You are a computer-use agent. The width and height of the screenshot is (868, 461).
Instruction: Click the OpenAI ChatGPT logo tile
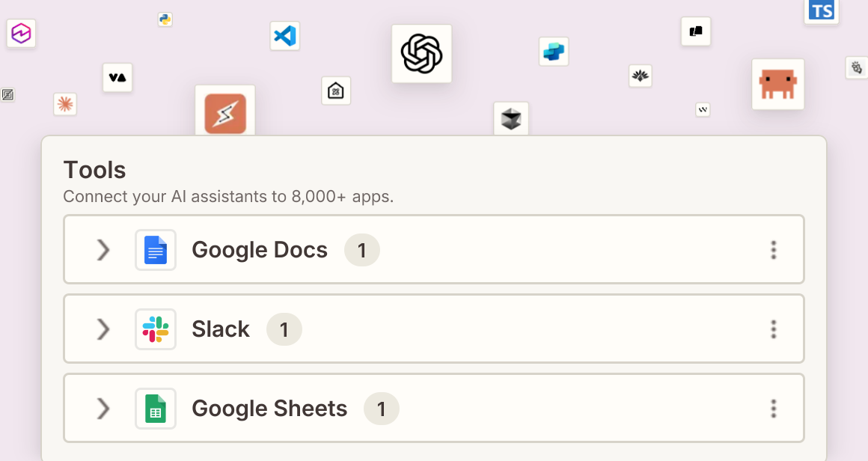pos(421,54)
